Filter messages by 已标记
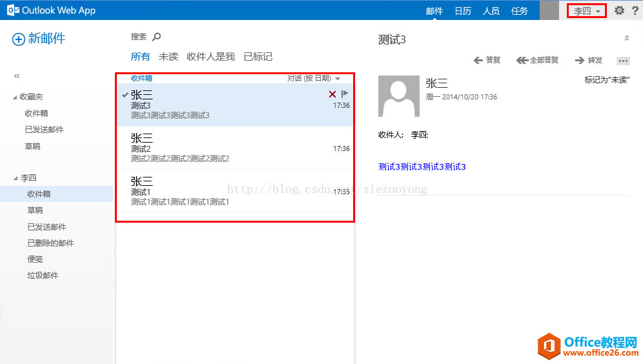 (x=258, y=57)
